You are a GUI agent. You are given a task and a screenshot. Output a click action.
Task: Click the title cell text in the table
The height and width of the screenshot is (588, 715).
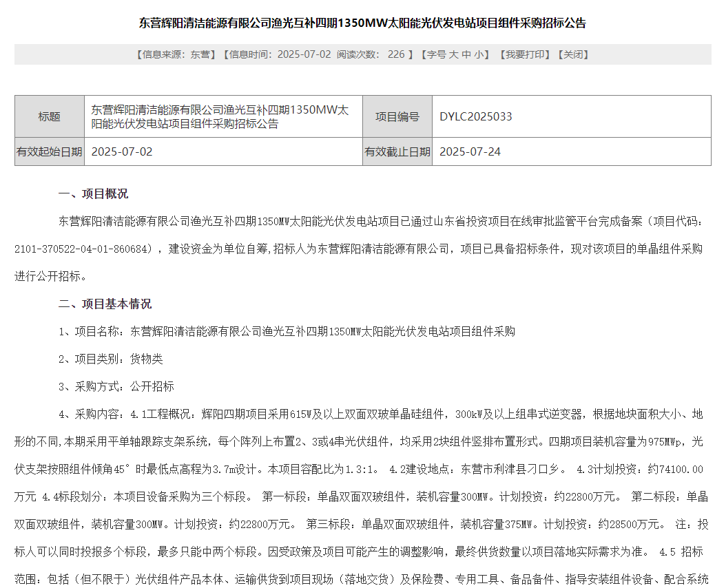[x=220, y=116]
